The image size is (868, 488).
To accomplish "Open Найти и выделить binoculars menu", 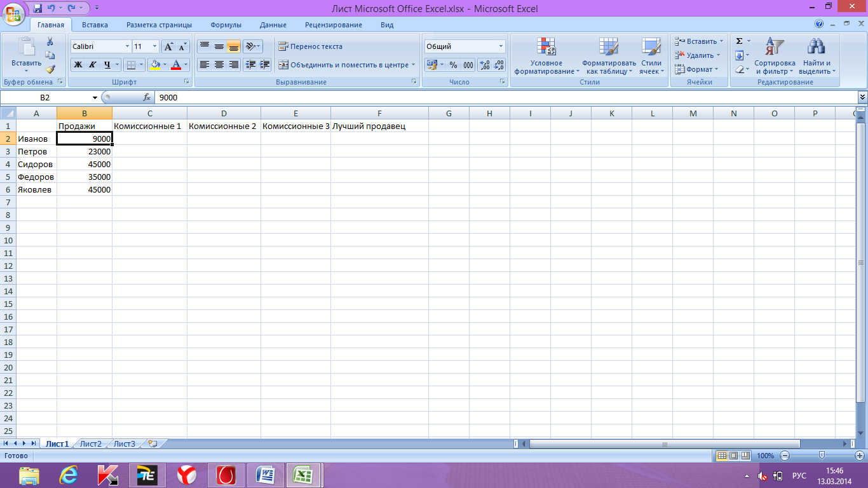I will [817, 56].
